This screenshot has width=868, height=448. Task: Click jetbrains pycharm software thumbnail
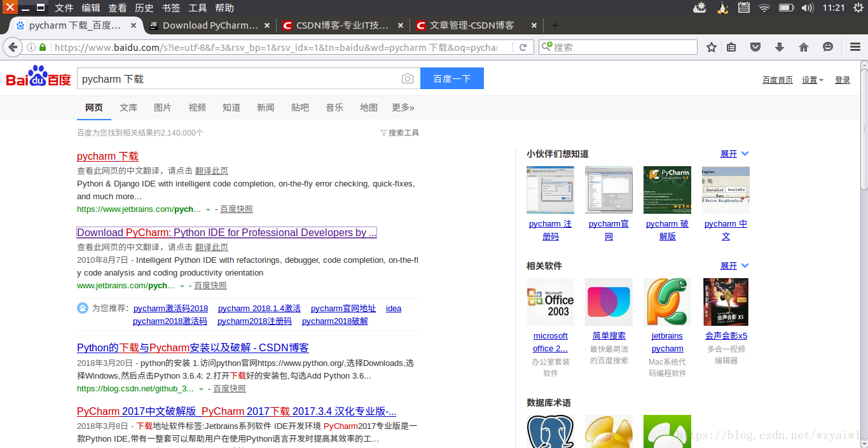coord(667,302)
